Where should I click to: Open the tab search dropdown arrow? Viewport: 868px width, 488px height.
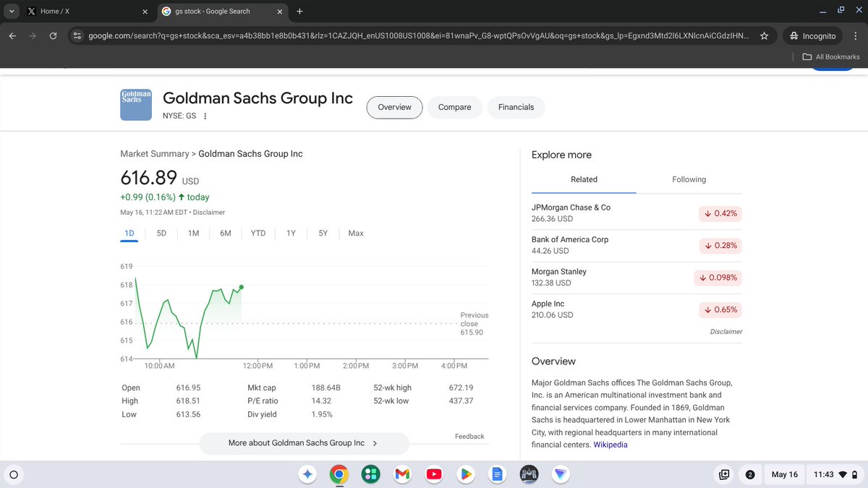click(x=11, y=11)
